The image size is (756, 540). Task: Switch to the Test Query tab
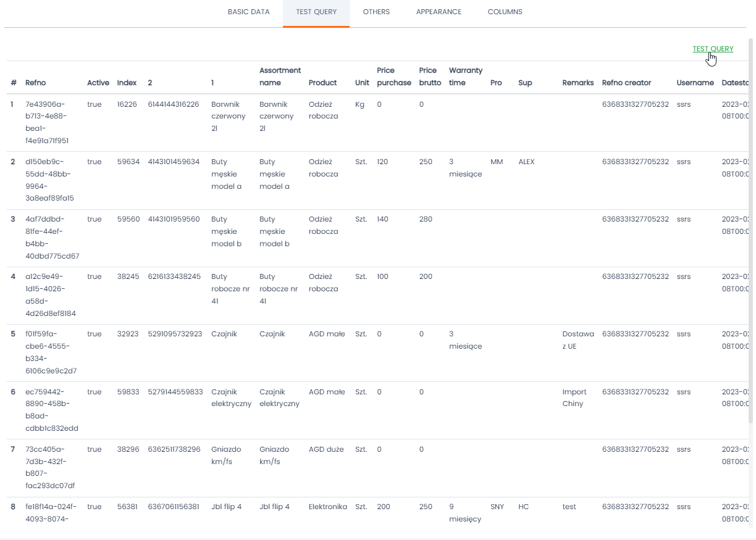click(316, 12)
